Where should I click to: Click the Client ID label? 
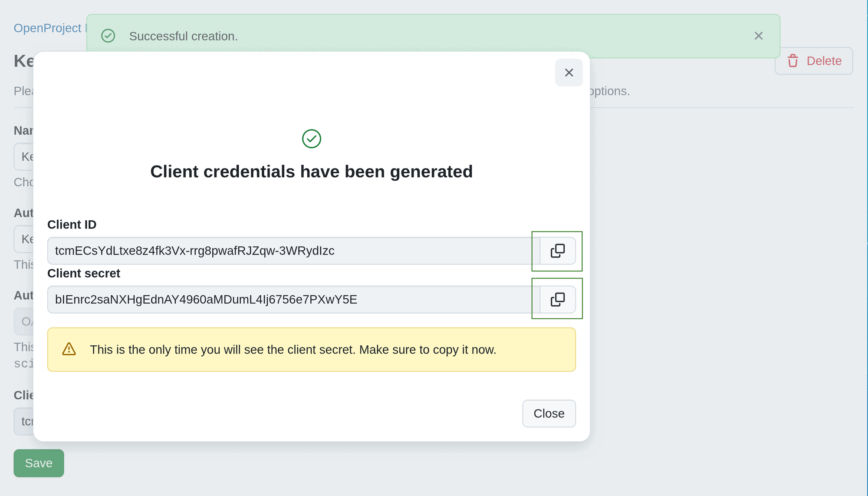pos(72,225)
